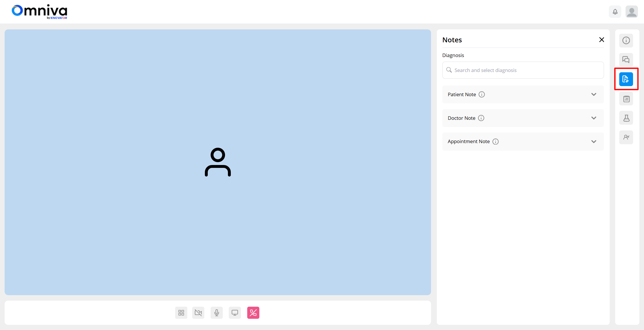Click the active Notes sidebar icon

(626, 79)
